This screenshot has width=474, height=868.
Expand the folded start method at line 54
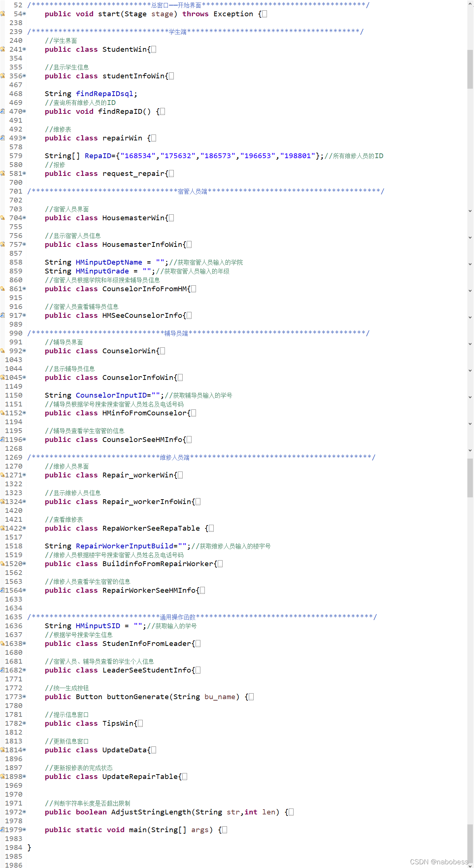click(24, 14)
